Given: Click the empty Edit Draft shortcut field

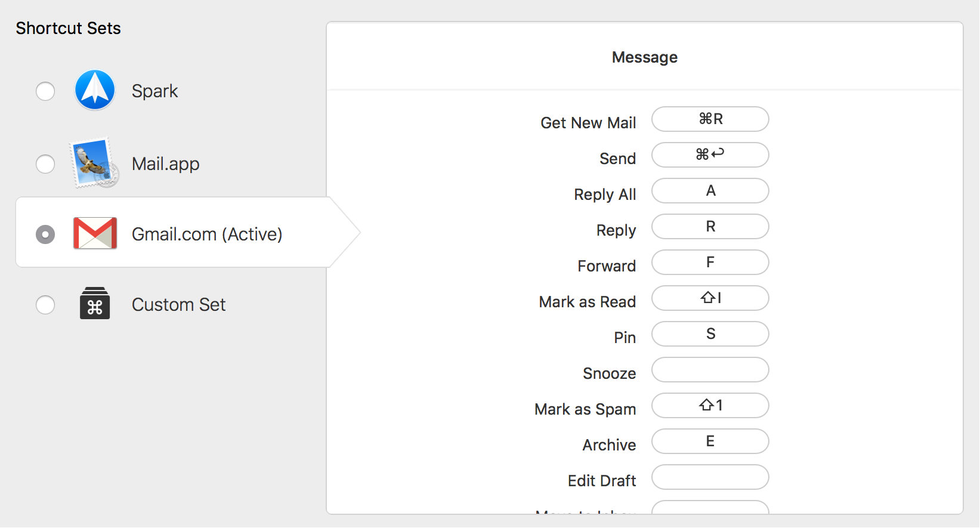Looking at the screenshot, I should 710,477.
